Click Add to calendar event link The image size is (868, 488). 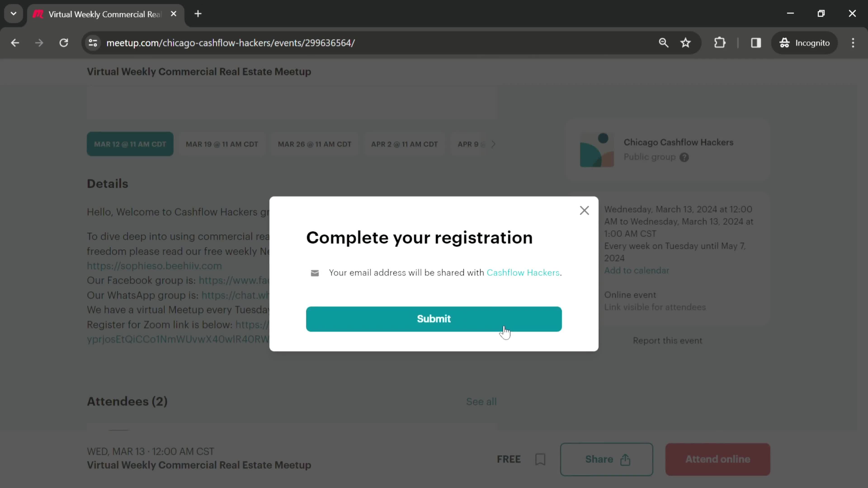[637, 270]
